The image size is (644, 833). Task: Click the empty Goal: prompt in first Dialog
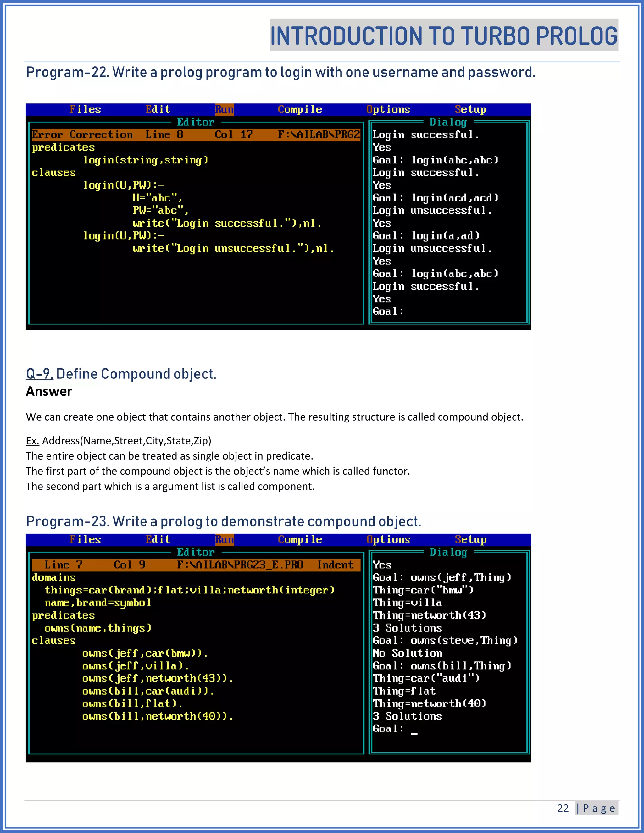tap(388, 312)
